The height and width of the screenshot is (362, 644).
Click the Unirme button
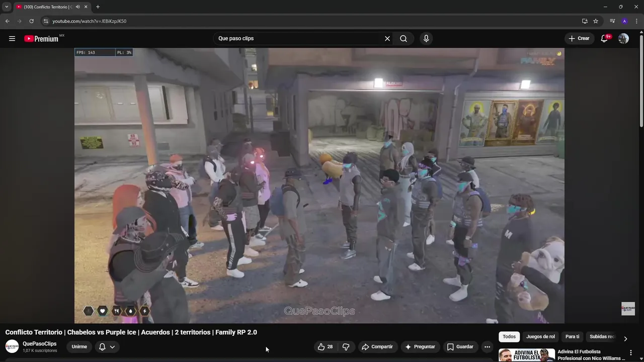pos(79,347)
